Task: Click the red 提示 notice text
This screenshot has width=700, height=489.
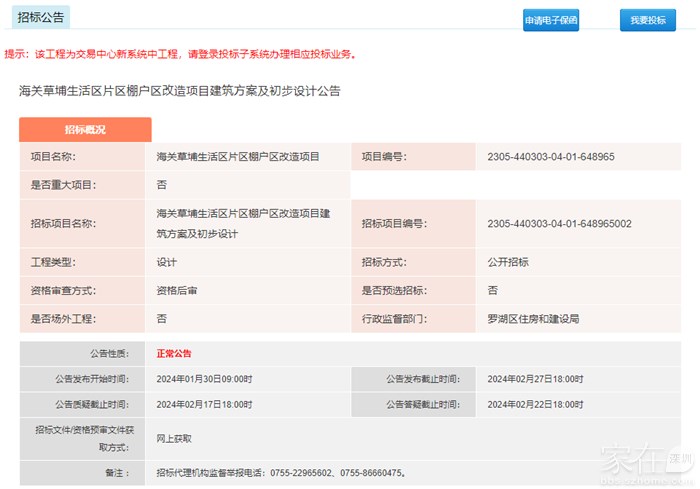Action: click(x=180, y=54)
